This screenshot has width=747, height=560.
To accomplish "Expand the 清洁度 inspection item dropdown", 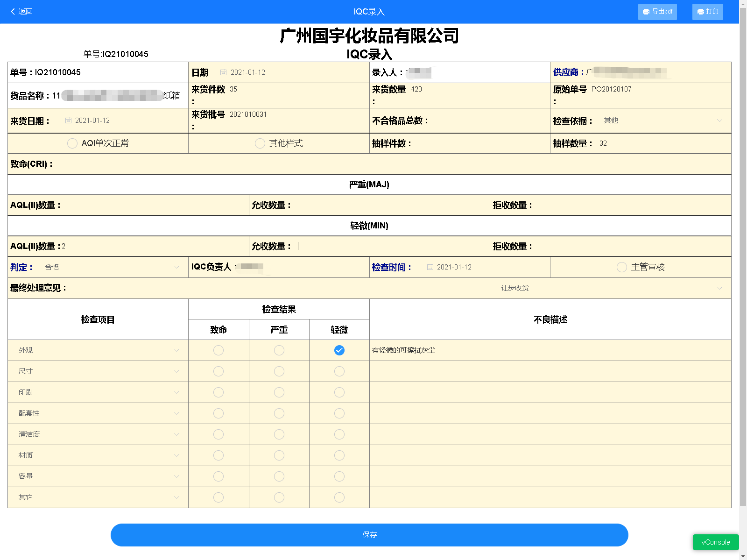I will [x=176, y=434].
